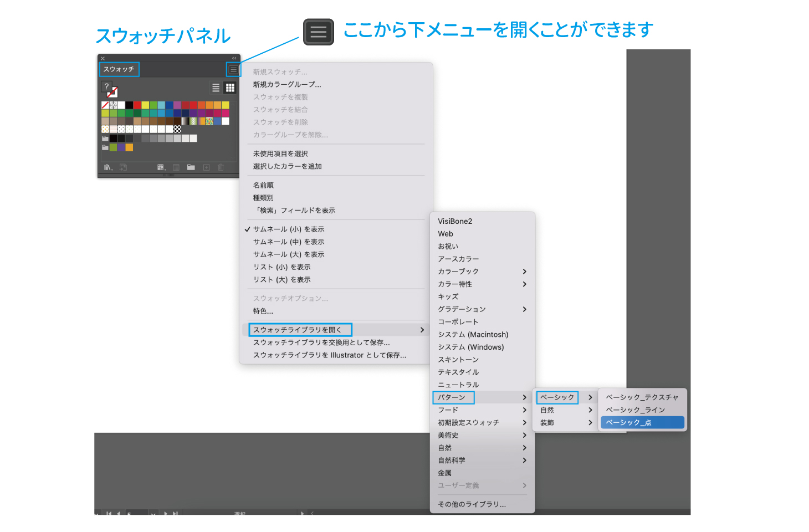Select the Fill box showing a question mark
The height and width of the screenshot is (532, 809).
(x=106, y=86)
